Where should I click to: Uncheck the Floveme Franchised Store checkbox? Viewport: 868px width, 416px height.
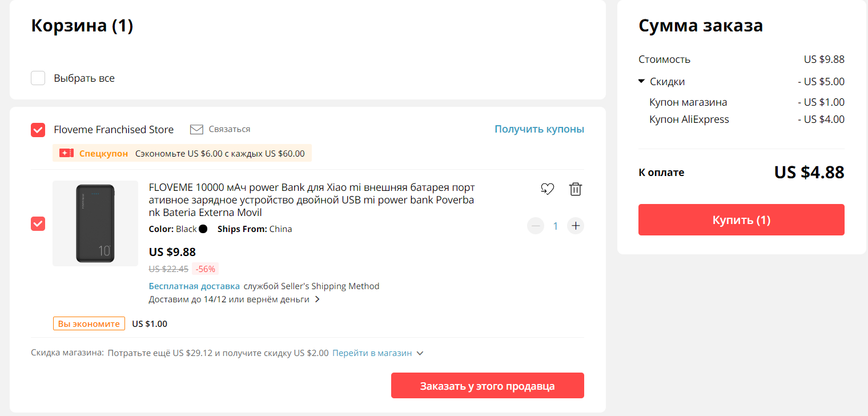click(x=38, y=130)
